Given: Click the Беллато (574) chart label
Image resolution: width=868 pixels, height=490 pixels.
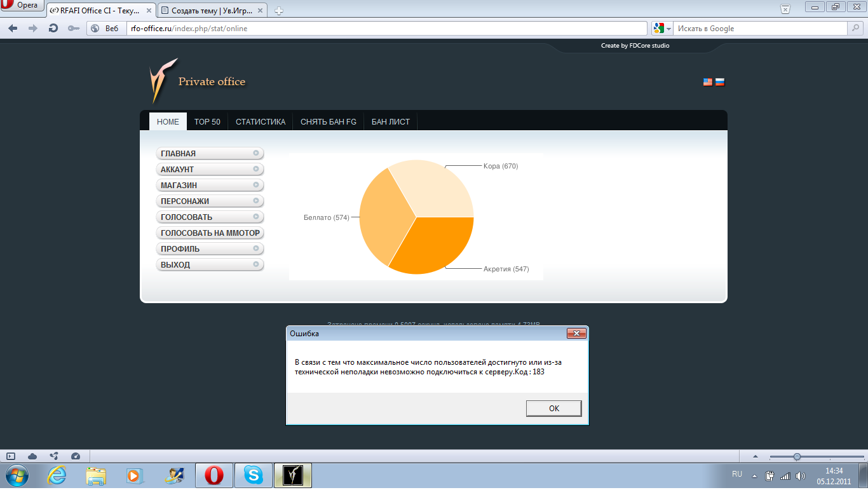Looking at the screenshot, I should click(327, 217).
